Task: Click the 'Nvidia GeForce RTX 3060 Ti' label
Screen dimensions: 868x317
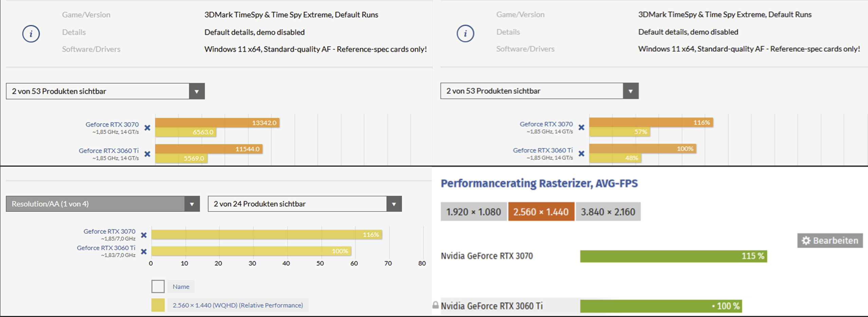Action: coord(492,306)
